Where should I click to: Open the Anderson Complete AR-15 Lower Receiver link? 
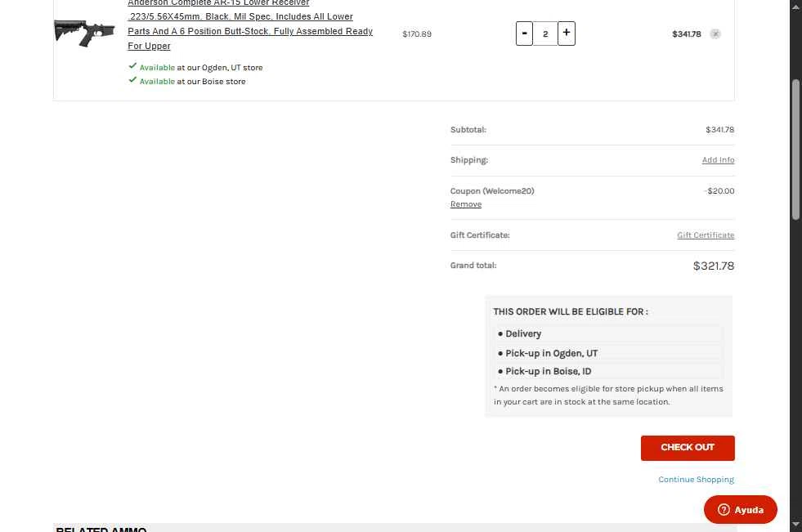coord(250,24)
